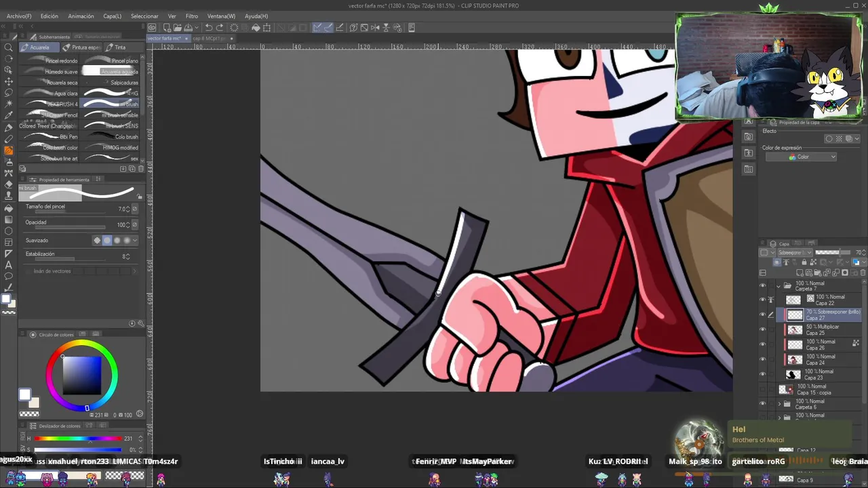Toggle visibility of Capa 22 layer

(762, 300)
